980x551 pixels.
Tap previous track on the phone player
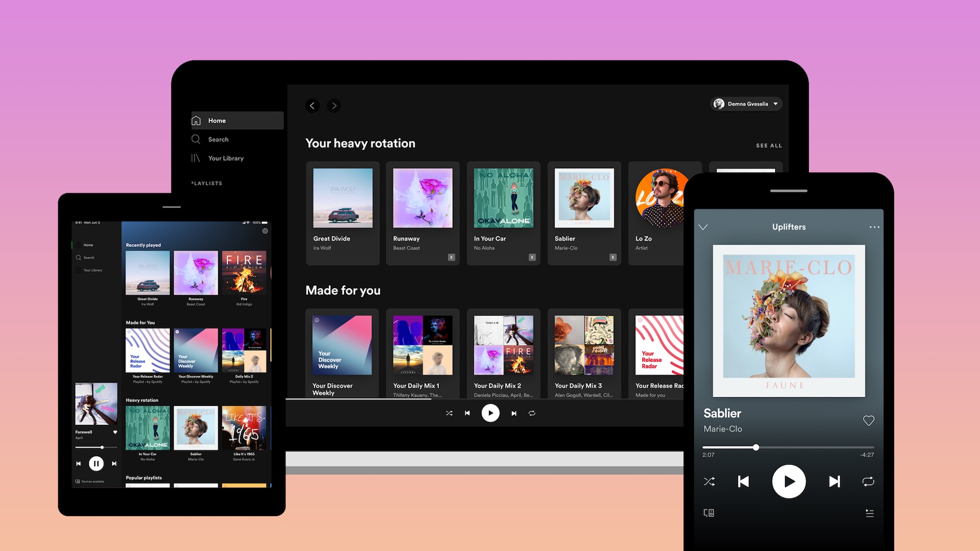click(x=744, y=482)
